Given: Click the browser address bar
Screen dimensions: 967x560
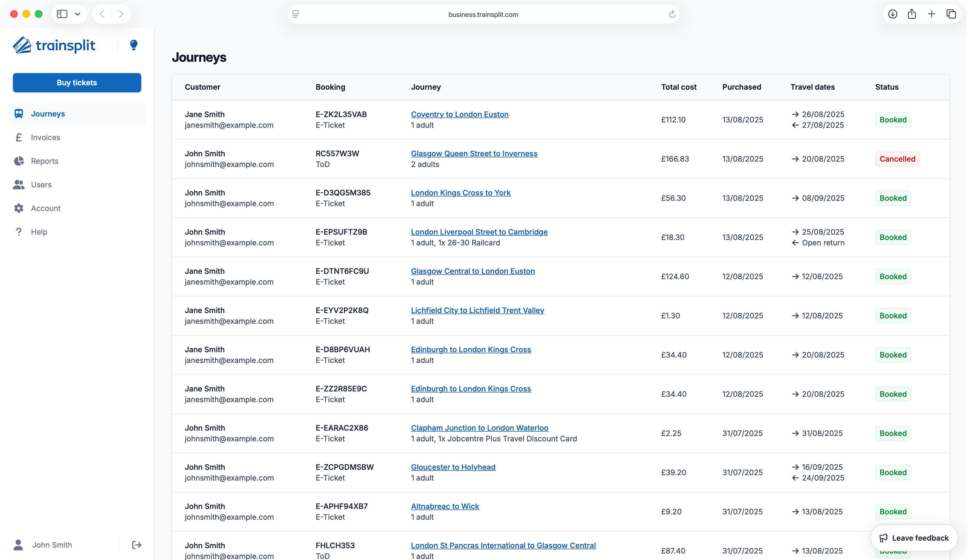Looking at the screenshot, I should 483,14.
